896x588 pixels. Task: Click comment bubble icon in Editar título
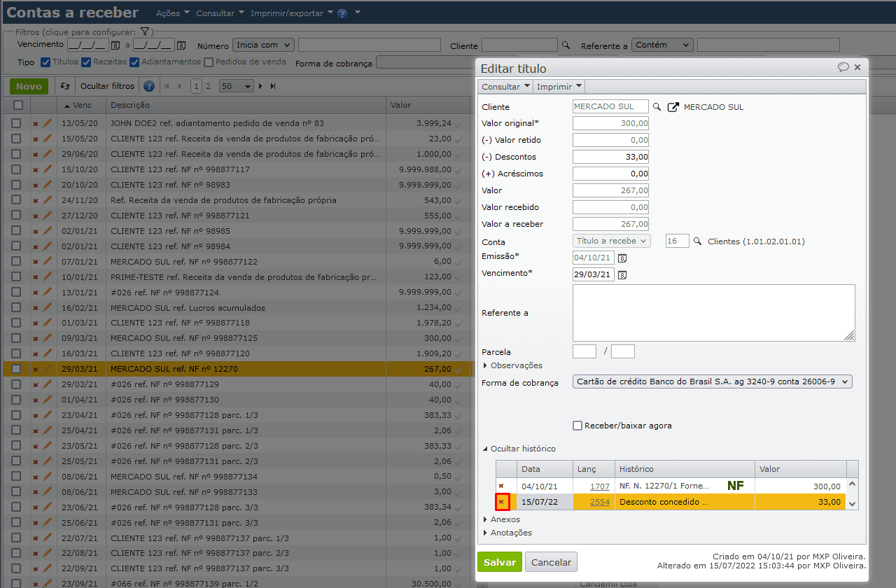point(843,67)
